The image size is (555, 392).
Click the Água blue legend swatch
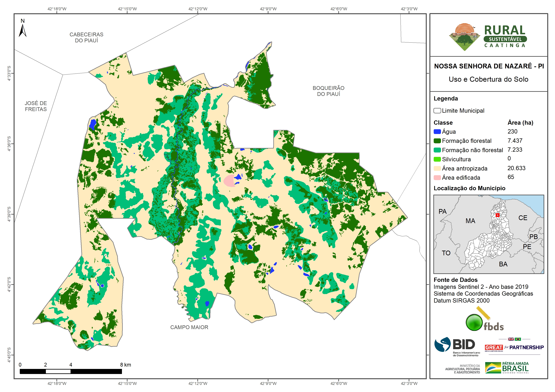437,132
